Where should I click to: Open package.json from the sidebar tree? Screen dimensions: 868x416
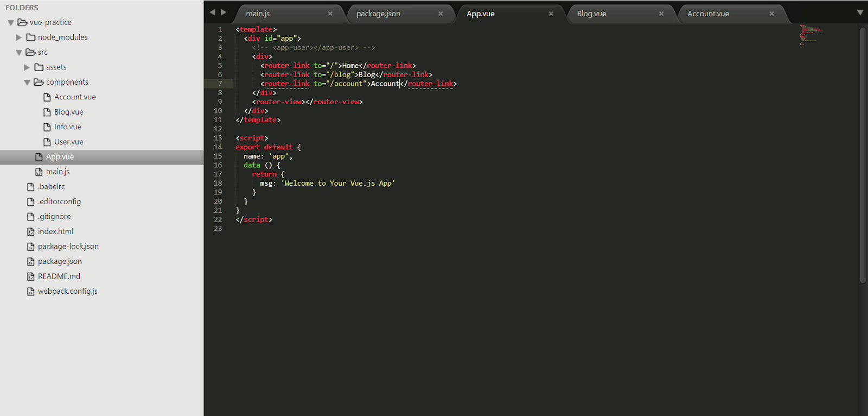(60, 261)
